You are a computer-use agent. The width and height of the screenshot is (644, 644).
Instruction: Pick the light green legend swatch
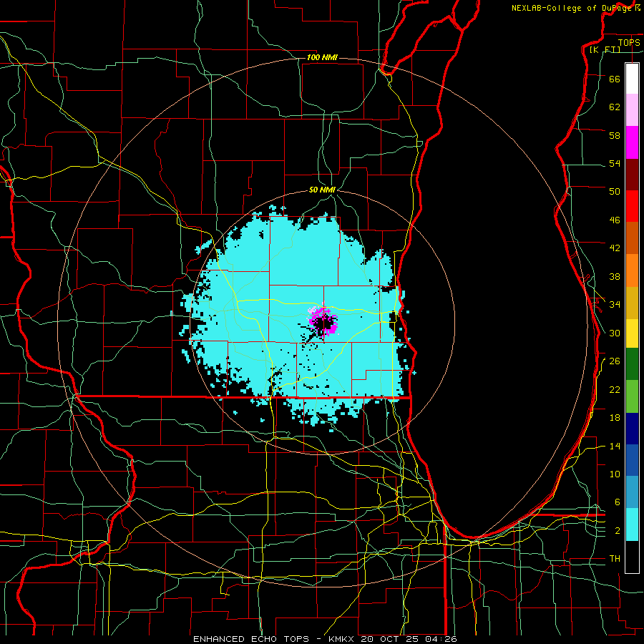coord(632,396)
